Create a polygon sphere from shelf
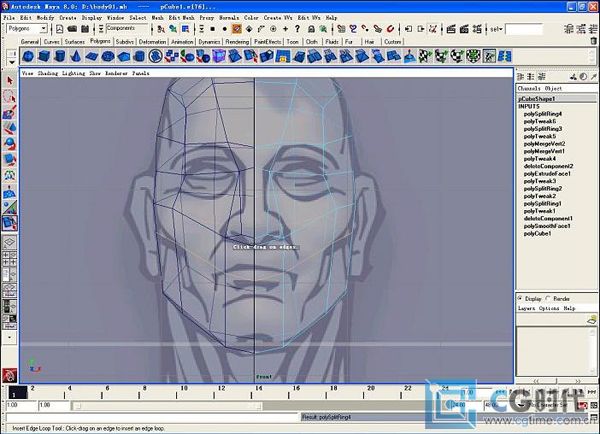 28,56
